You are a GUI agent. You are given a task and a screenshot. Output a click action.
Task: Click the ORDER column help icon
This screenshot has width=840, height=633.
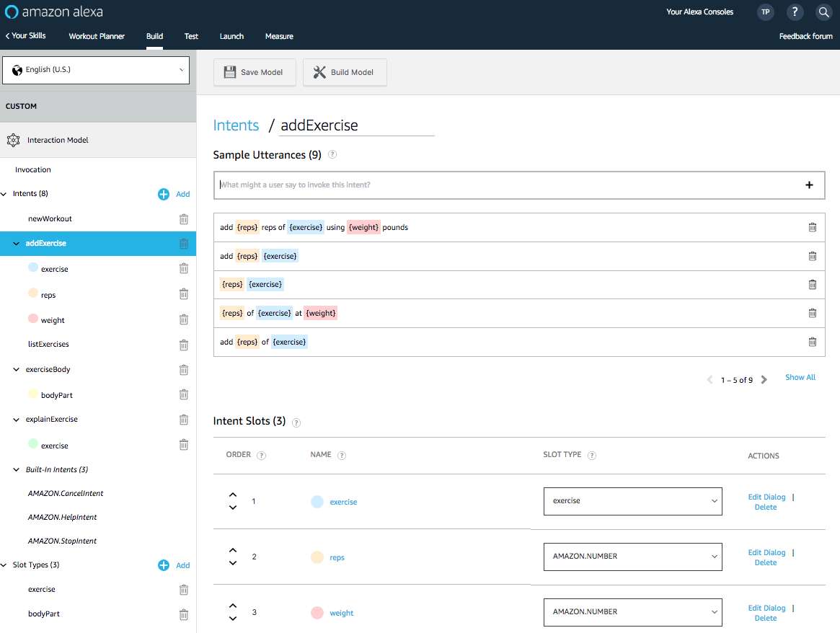point(261,455)
